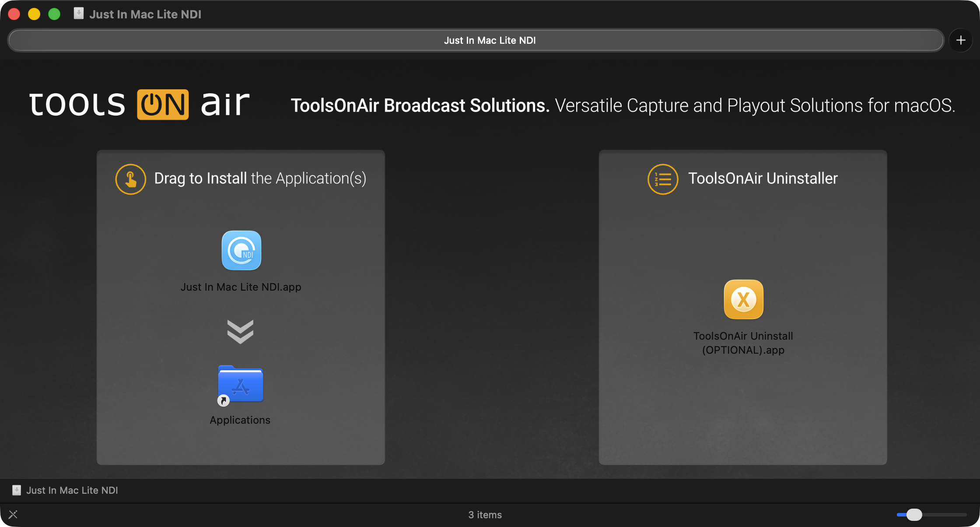Screen dimensions: 980x527
Task: Close the Finder window with red button
Action: (x=14, y=14)
